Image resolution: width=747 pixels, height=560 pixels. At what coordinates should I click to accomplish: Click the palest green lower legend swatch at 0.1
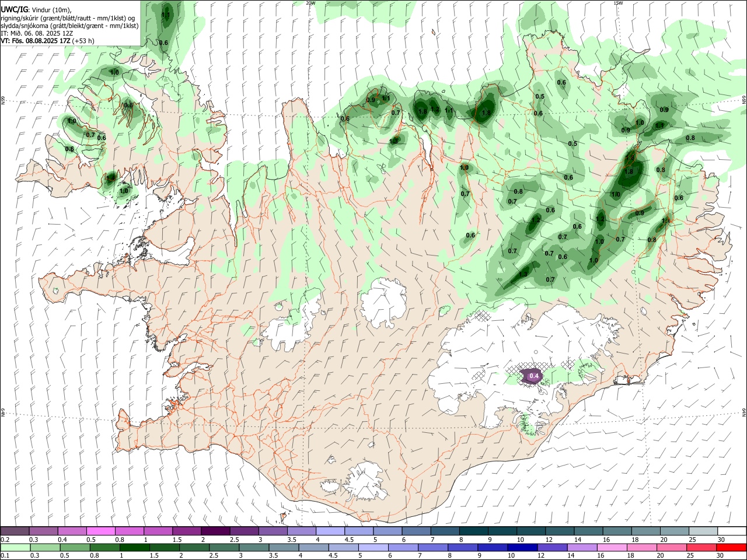click(15, 547)
